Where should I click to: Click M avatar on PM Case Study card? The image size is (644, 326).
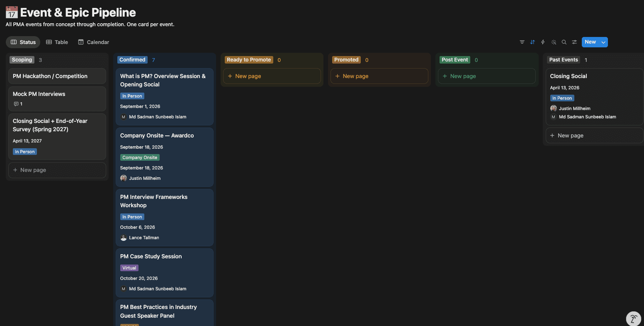point(124,289)
